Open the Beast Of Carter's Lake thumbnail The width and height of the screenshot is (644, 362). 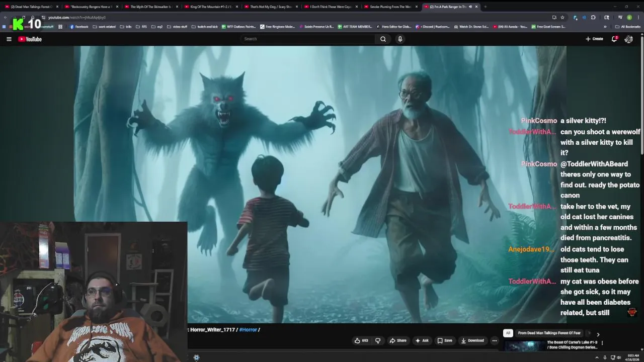[x=524, y=346]
